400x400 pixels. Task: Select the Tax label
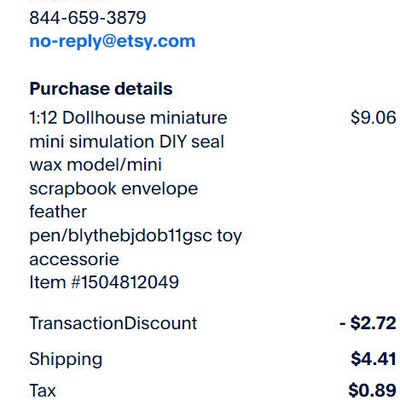point(43,391)
